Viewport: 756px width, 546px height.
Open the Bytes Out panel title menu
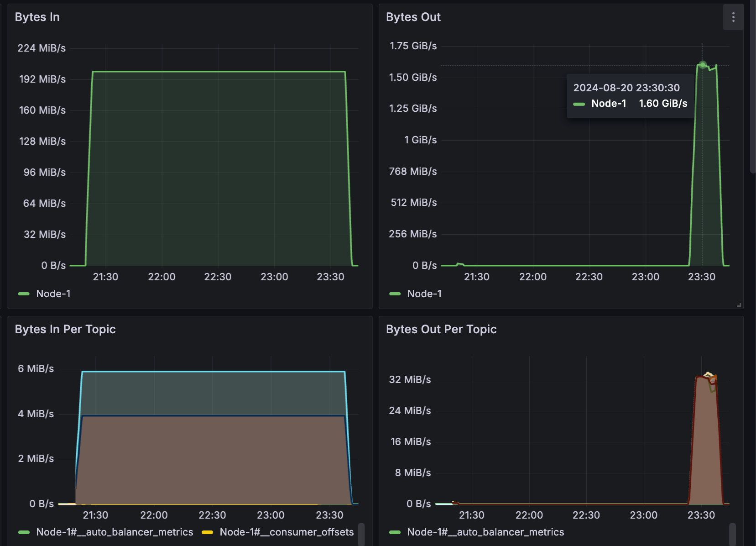(413, 17)
